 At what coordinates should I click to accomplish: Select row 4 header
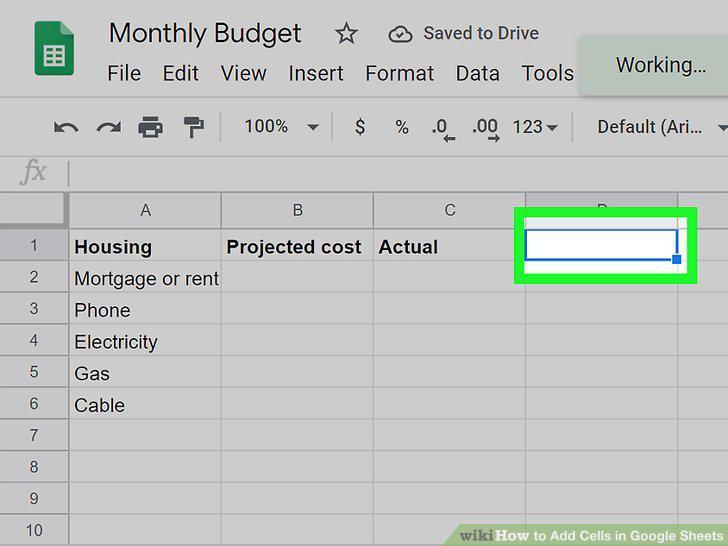[x=34, y=340]
